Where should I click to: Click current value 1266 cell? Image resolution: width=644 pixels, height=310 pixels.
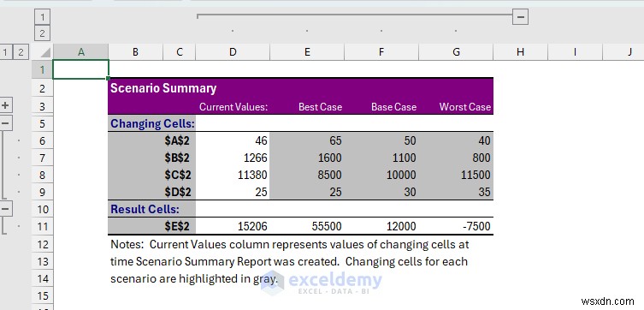(233, 158)
